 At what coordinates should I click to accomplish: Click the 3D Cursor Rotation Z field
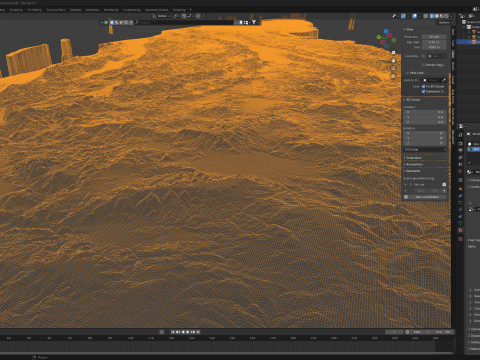click(425, 143)
